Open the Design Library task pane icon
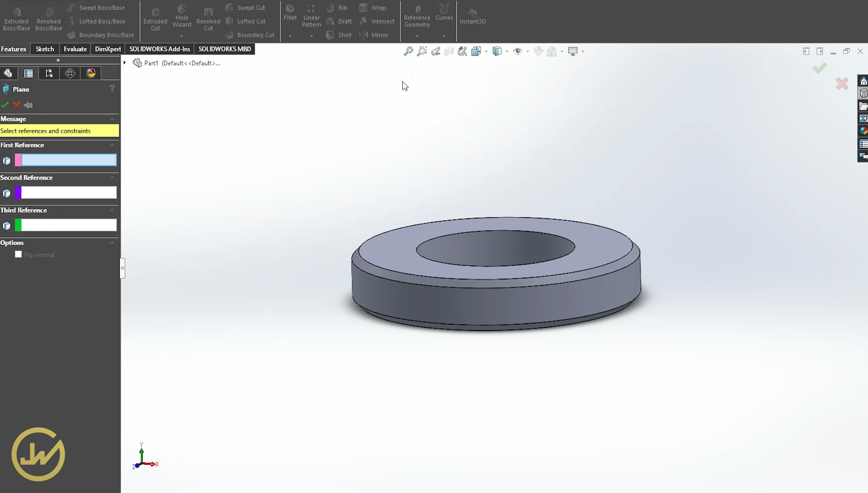The image size is (868, 493). [863, 93]
